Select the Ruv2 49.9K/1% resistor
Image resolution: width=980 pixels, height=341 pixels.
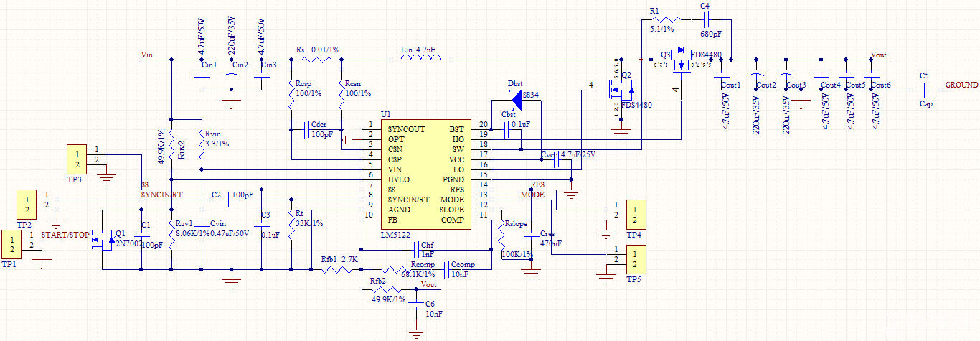(171, 144)
